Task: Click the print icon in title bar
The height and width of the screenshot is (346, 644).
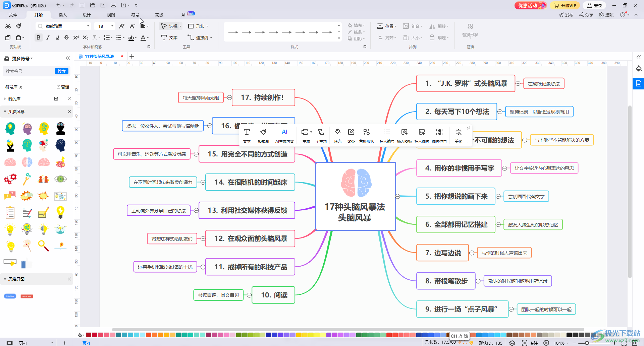Action: click(113, 5)
